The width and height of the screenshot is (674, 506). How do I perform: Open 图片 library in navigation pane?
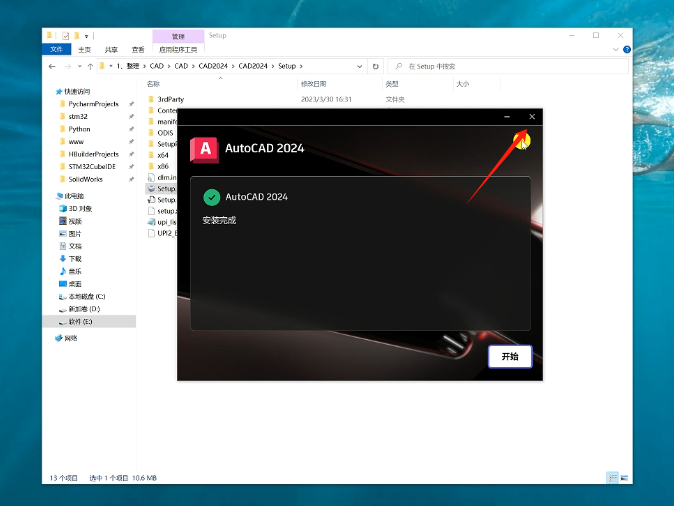coord(75,233)
